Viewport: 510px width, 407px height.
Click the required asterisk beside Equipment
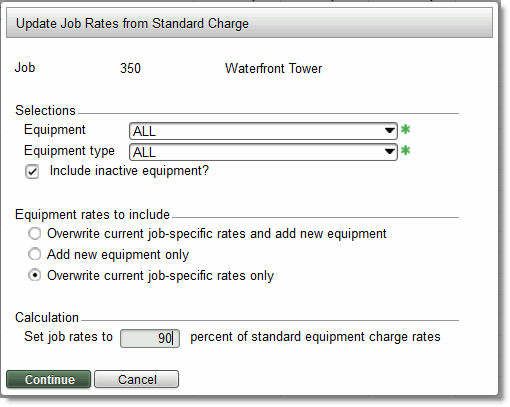click(405, 129)
